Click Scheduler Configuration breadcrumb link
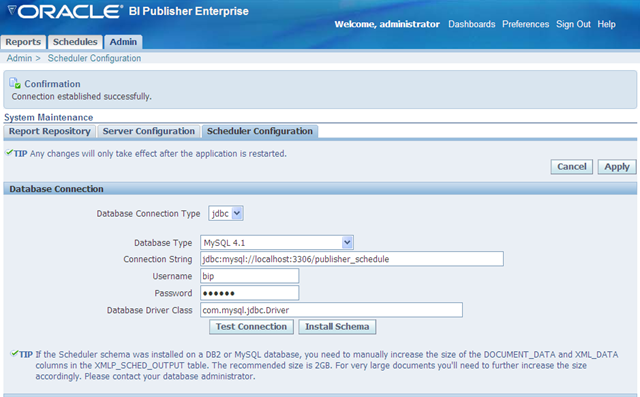 [x=94, y=58]
